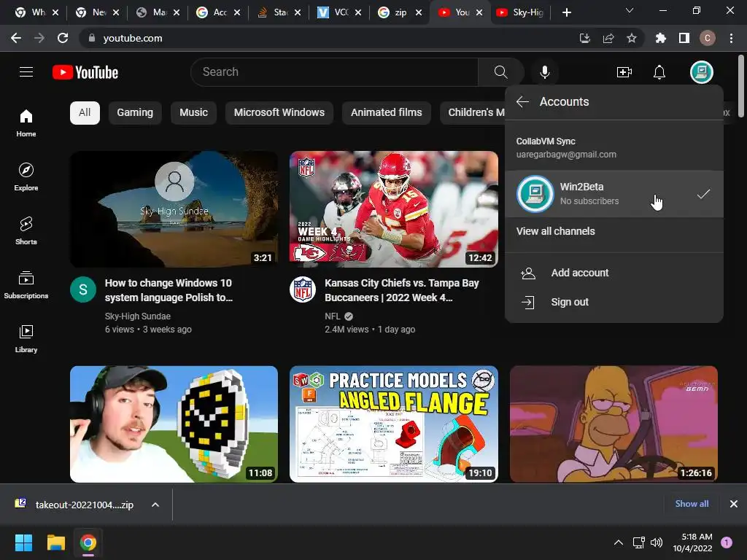Click the NFL channel avatar
747x560 pixels.
click(x=303, y=289)
